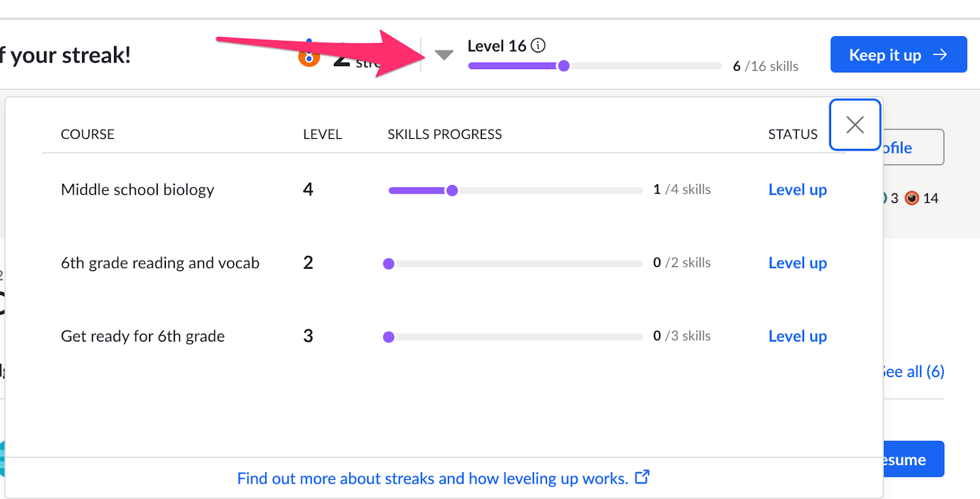Click the Level 16 info icon
Image resolution: width=980 pixels, height=499 pixels.
538,45
